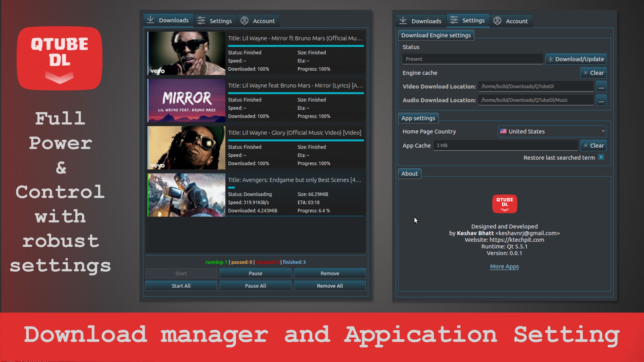
Task: Browse for video download location
Action: (x=601, y=87)
